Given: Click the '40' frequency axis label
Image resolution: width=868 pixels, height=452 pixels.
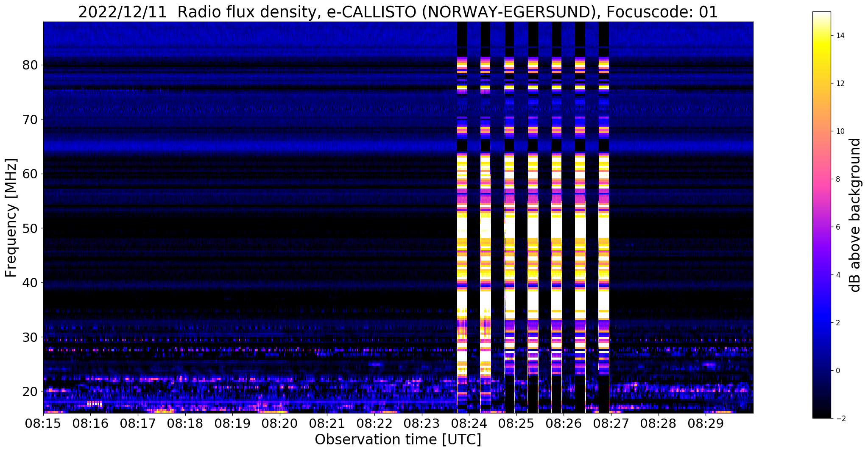Looking at the screenshot, I should point(30,283).
